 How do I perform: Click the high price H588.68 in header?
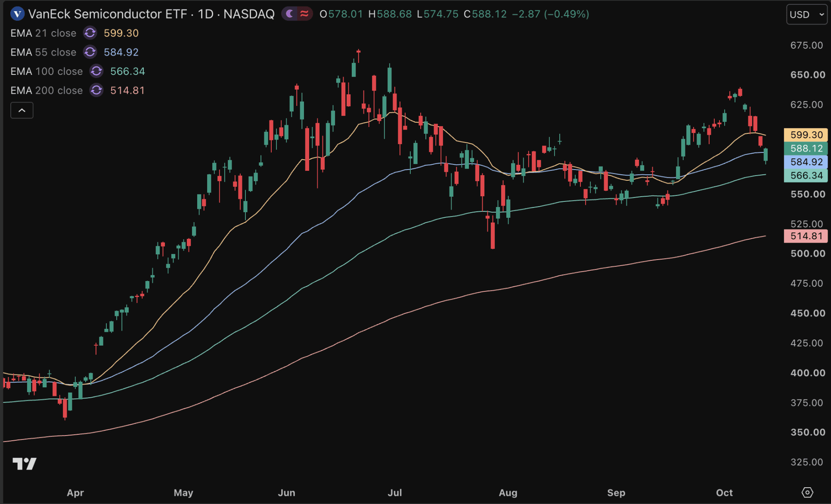click(390, 14)
